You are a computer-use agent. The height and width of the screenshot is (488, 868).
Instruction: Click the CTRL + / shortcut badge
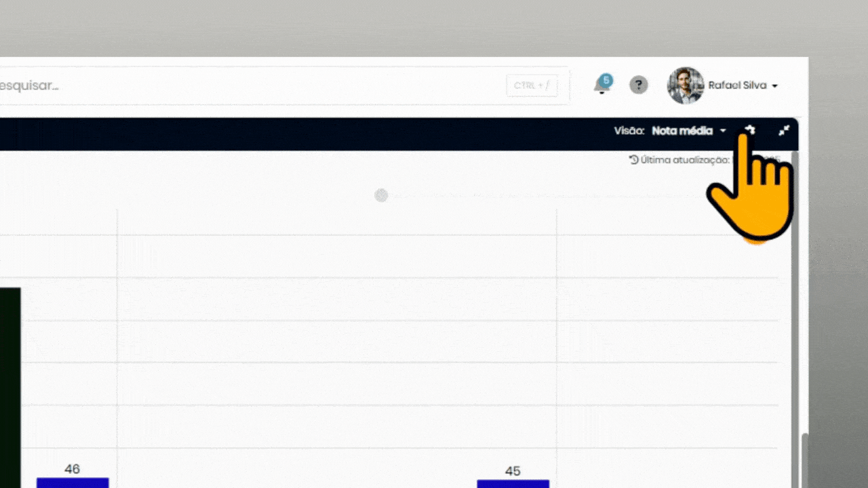pos(531,85)
